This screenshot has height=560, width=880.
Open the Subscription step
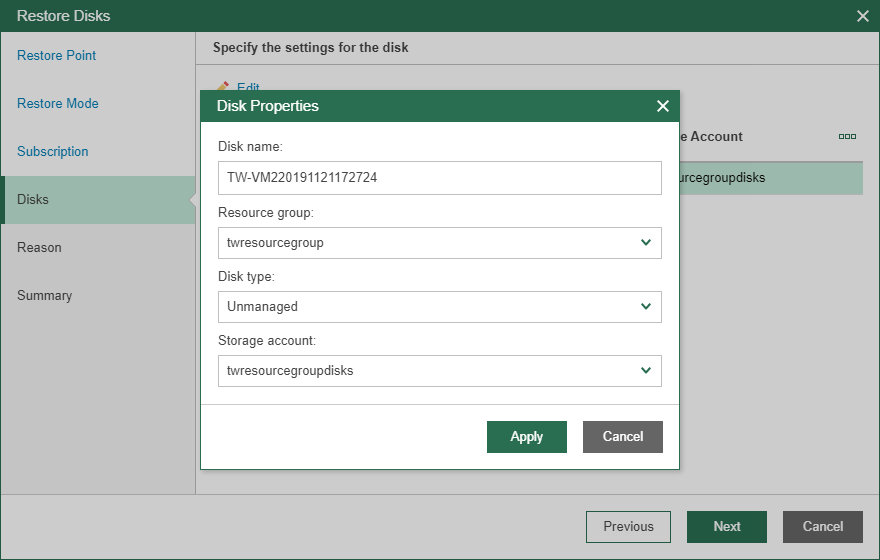pos(53,151)
